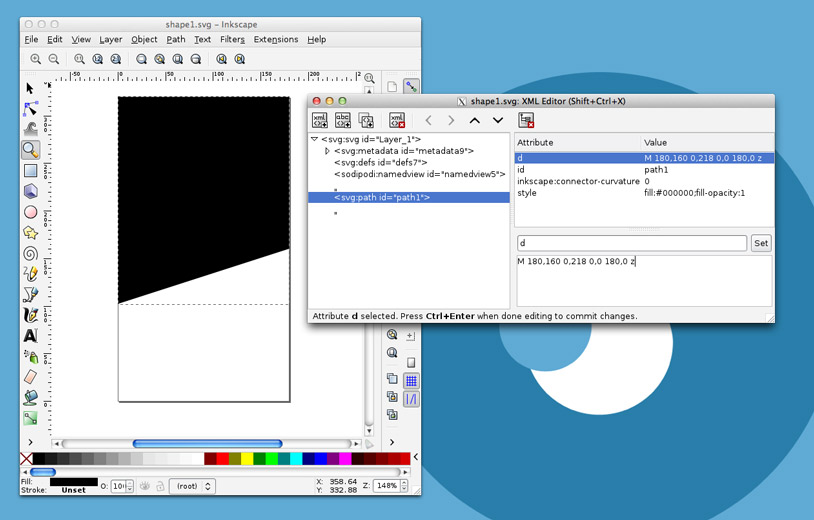The height and width of the screenshot is (520, 814).
Task: Click the attribute name field containing d
Action: pos(632,243)
